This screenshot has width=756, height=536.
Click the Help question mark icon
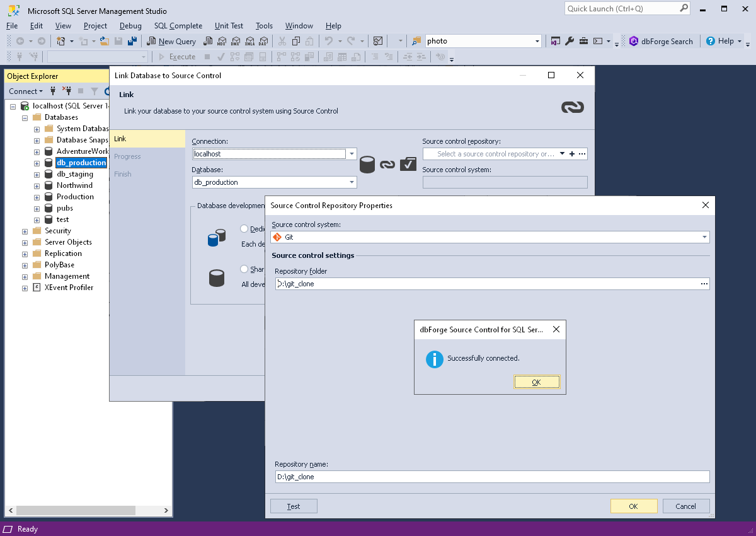(711, 41)
